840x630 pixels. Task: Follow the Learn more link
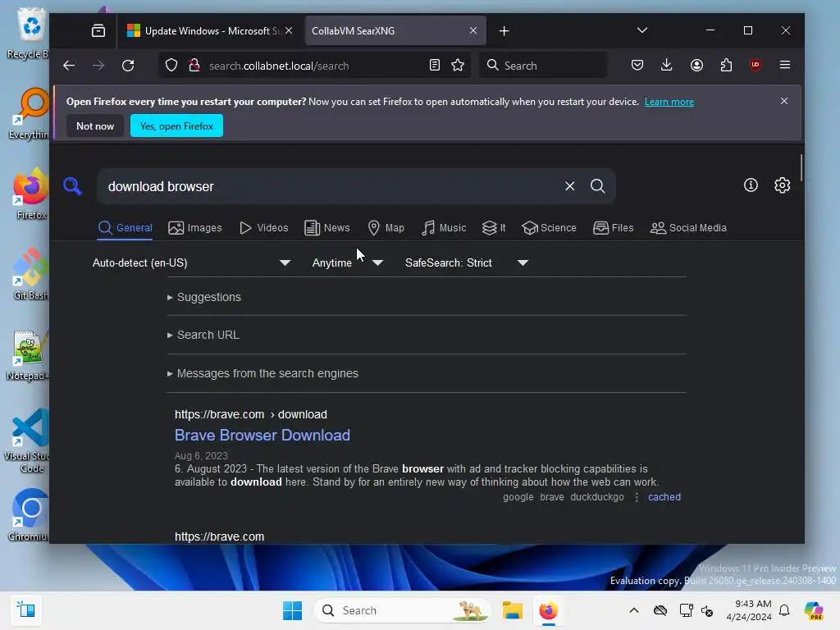pos(669,102)
